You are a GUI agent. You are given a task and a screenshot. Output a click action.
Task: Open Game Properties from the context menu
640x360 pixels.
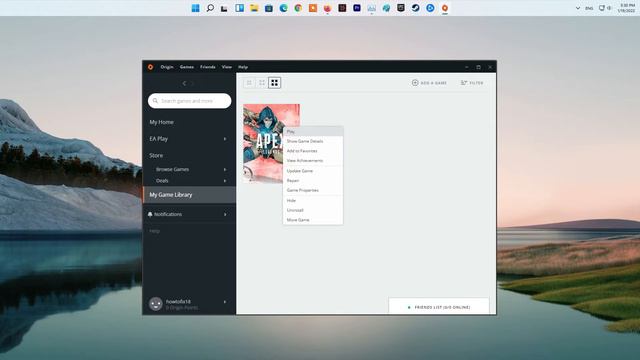pyautogui.click(x=313, y=190)
